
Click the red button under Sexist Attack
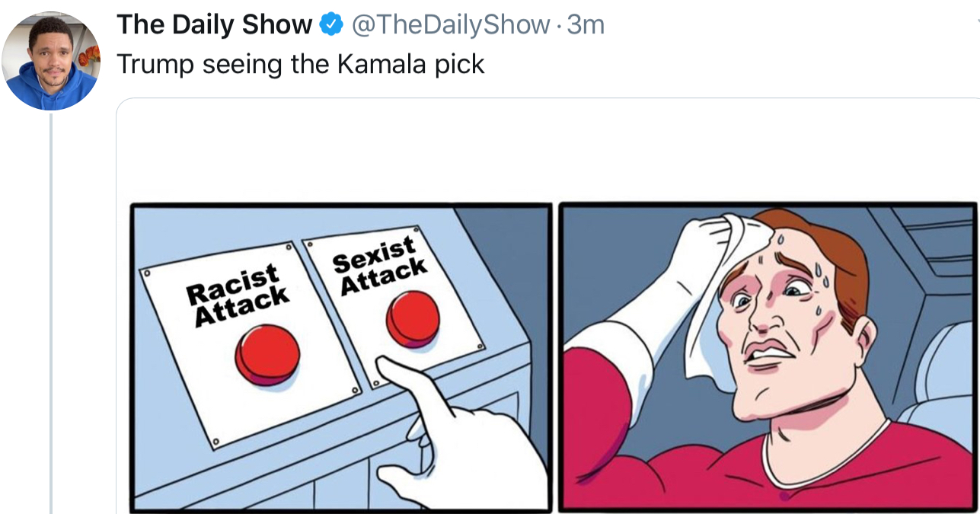413,318
